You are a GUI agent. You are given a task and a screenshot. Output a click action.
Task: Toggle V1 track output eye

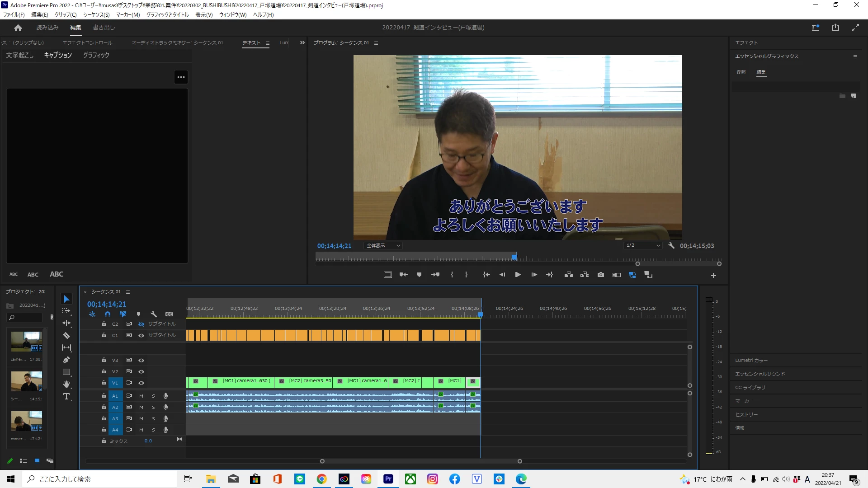[141, 383]
